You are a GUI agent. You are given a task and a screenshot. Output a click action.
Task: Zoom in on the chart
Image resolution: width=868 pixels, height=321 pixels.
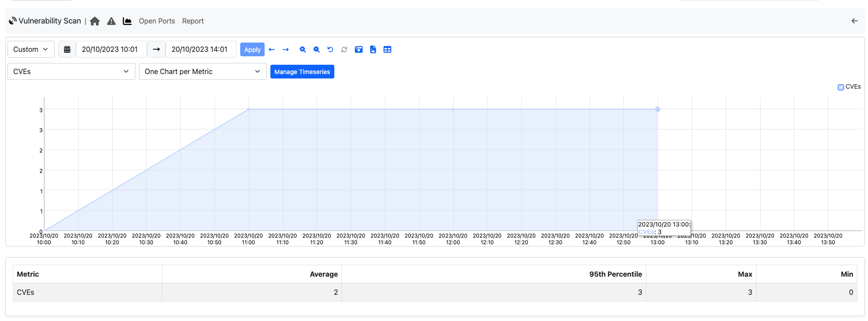click(x=303, y=50)
